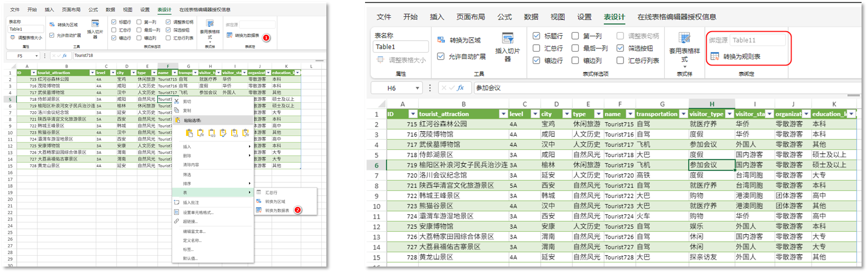Toggle 筛选按钮 checkbox in right screenshot
This screenshot has width=868, height=273.
click(620, 48)
